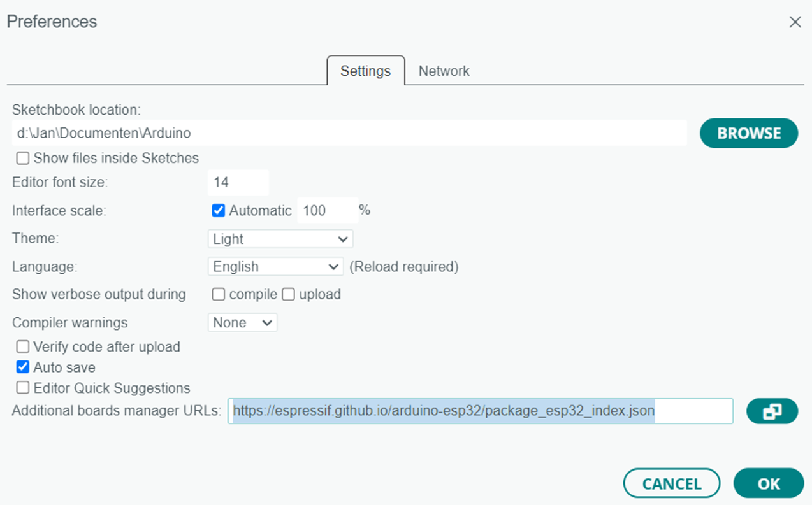Open the Language selection dropdown

tap(275, 266)
